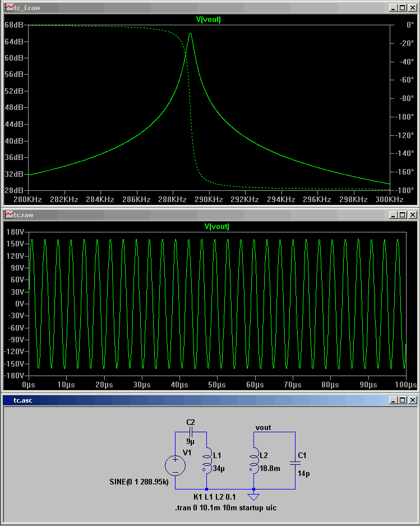Screen dimensions: 420x526
Task: Click the vout net label
Action: click(263, 427)
